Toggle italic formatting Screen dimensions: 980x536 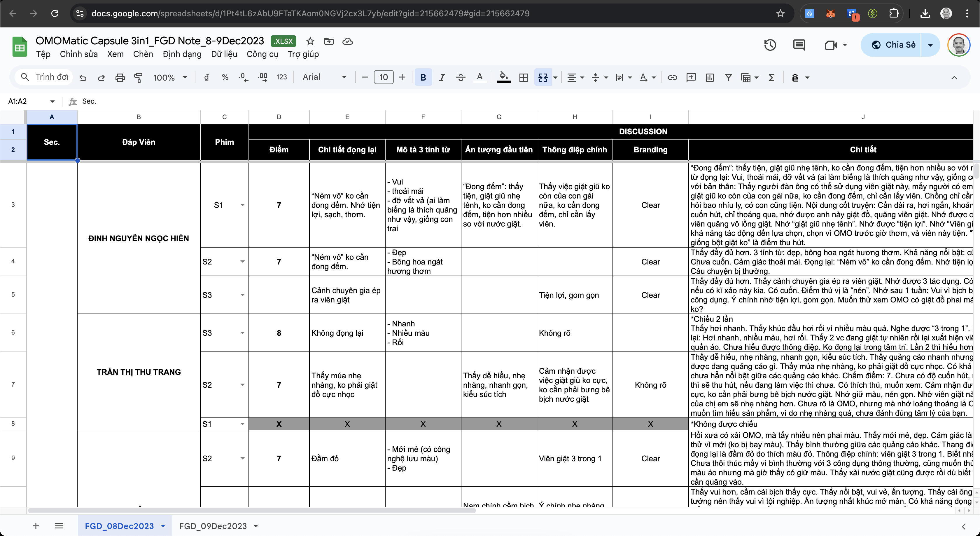[x=442, y=78]
